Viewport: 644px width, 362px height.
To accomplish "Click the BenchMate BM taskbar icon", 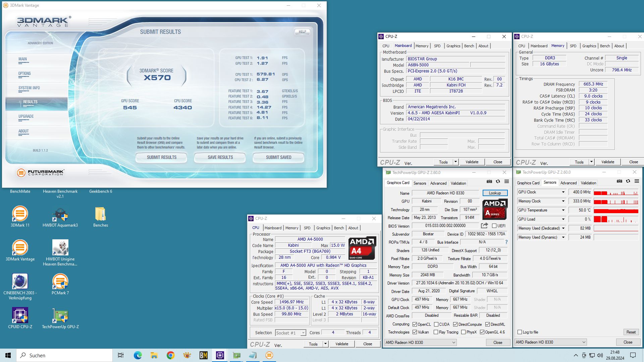I will click(x=203, y=355).
